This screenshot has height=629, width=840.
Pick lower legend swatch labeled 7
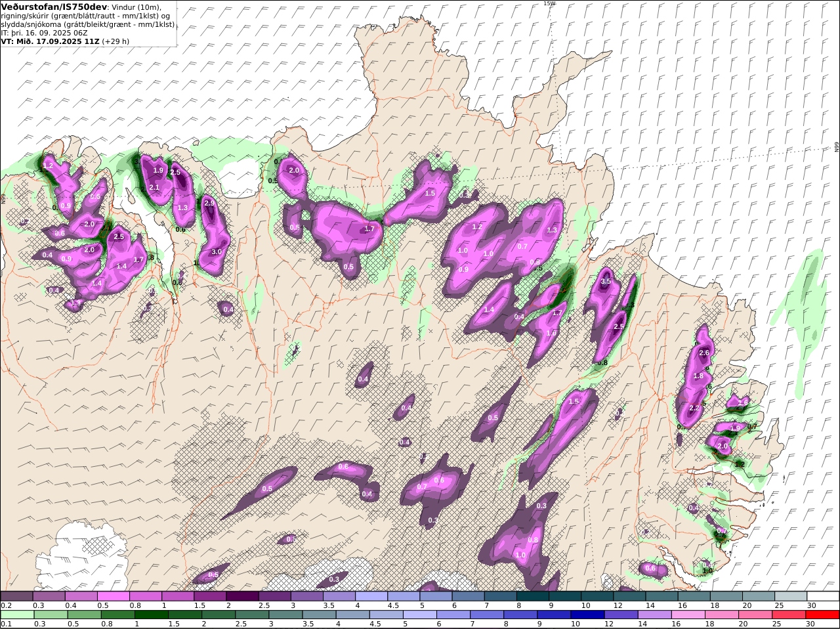point(486,615)
